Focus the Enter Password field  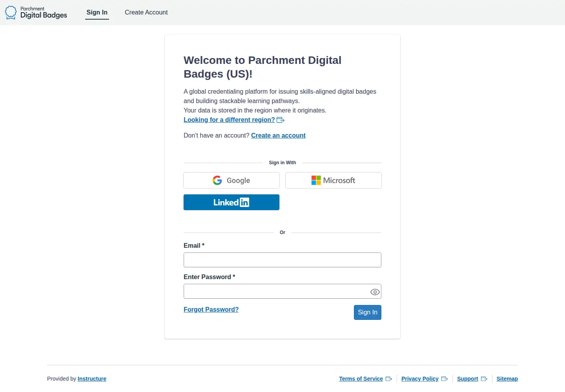point(282,291)
